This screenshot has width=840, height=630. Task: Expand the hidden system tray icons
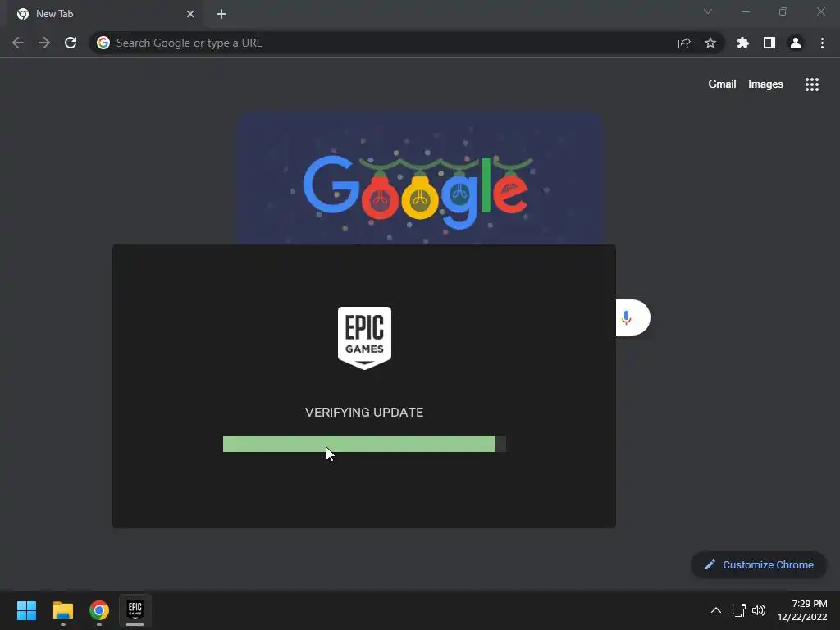(x=715, y=610)
